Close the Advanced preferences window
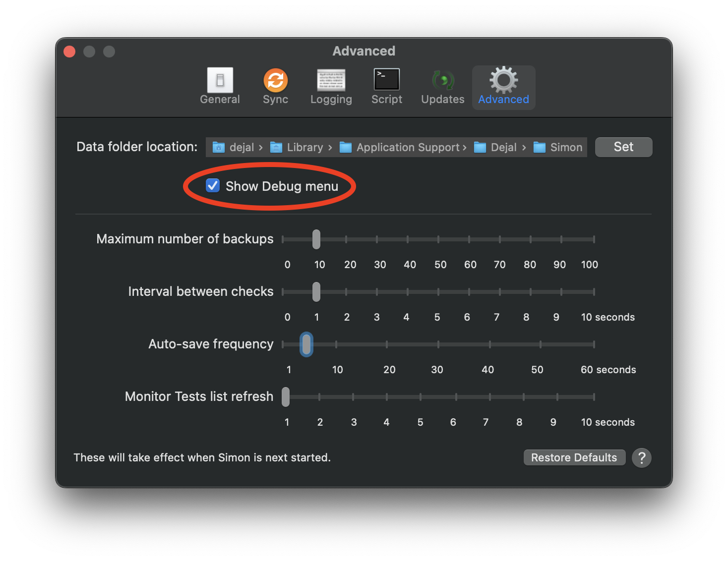728x561 pixels. click(x=69, y=52)
